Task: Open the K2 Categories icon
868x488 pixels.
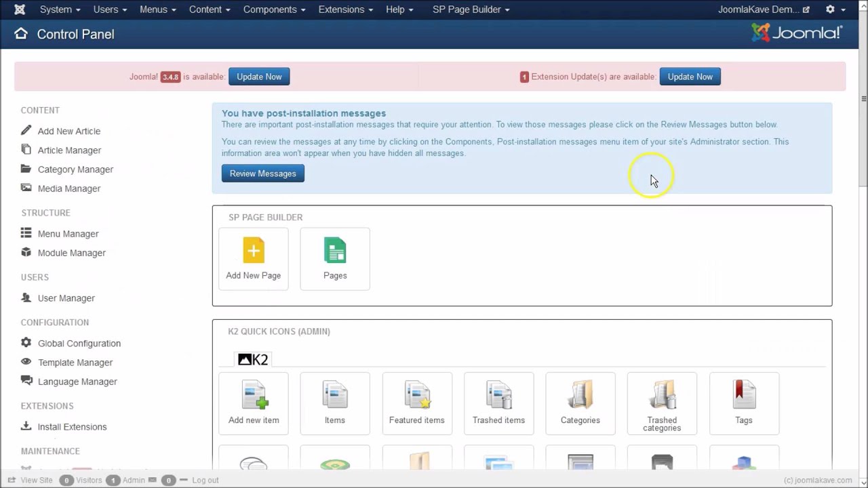Action: tap(580, 403)
